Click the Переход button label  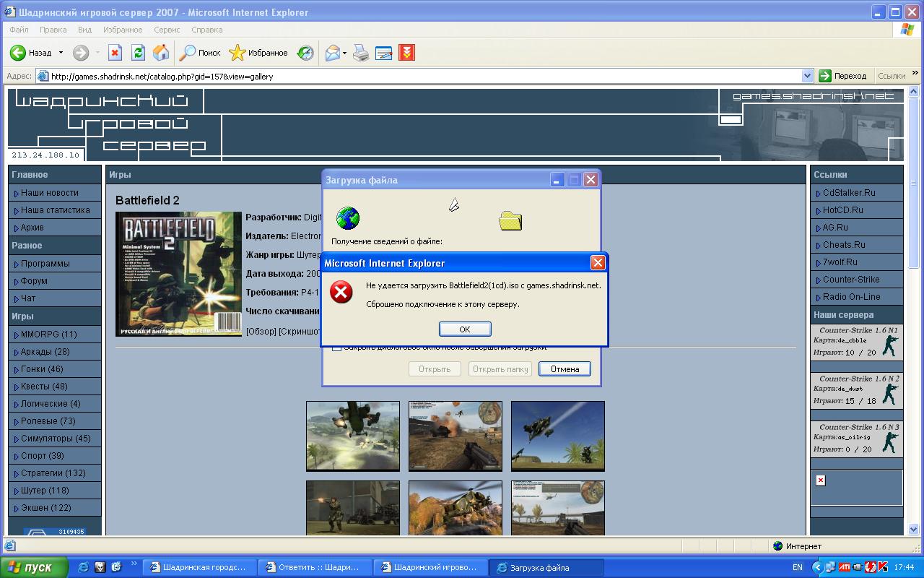tap(850, 76)
